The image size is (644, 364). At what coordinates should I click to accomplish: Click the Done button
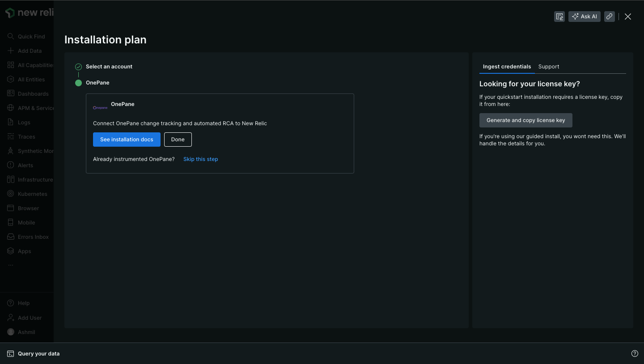[x=178, y=140]
